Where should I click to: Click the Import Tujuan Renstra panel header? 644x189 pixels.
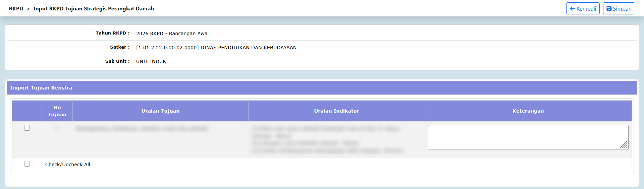point(41,88)
